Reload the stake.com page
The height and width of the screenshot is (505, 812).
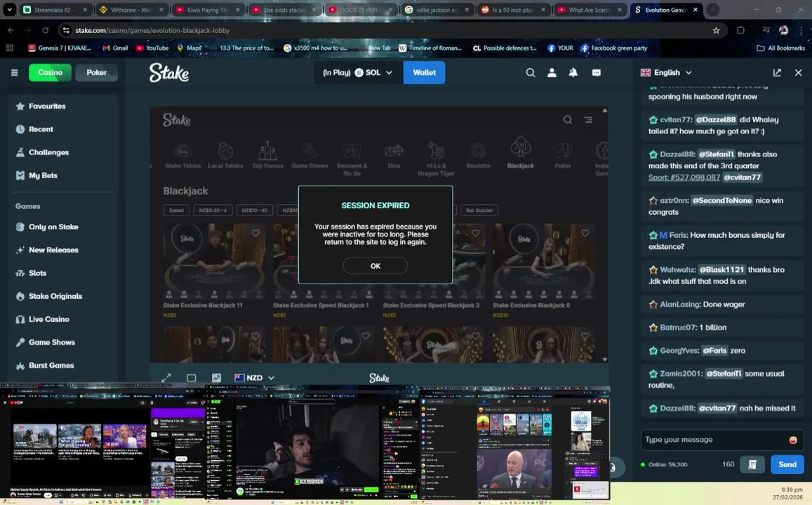(45, 31)
